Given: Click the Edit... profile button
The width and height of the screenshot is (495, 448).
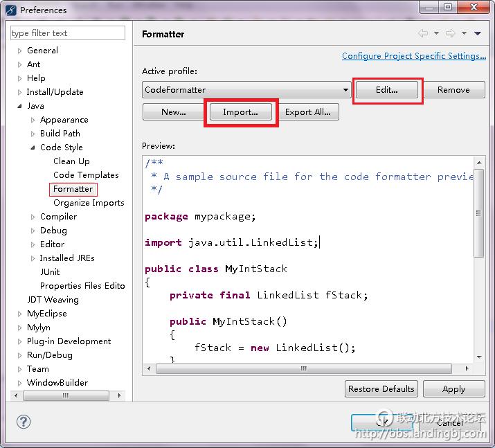Looking at the screenshot, I should (x=387, y=90).
